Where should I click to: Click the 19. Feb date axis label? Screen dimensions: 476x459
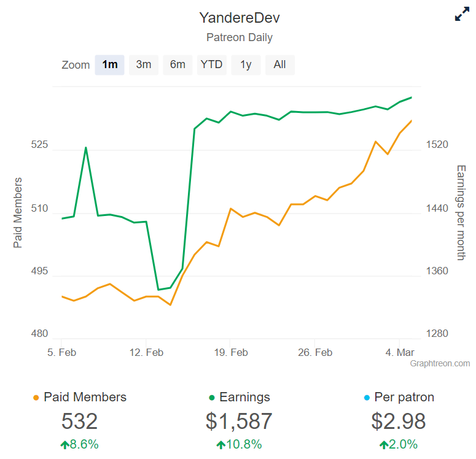(x=231, y=352)
